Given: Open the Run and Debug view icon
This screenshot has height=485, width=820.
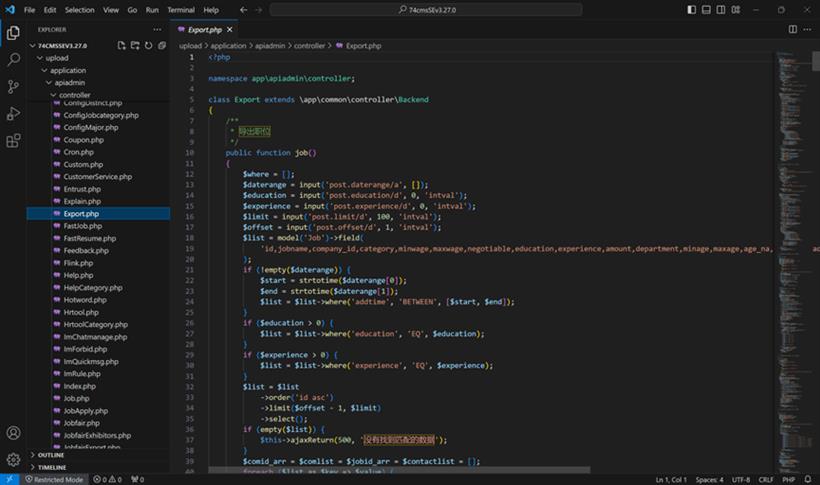Looking at the screenshot, I should 13,114.
